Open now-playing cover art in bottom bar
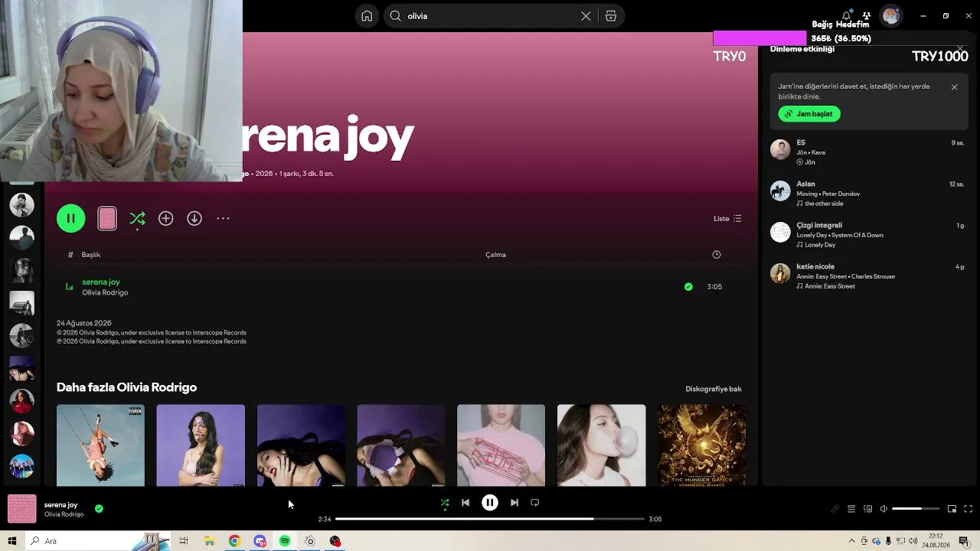The image size is (980, 551). [21, 509]
